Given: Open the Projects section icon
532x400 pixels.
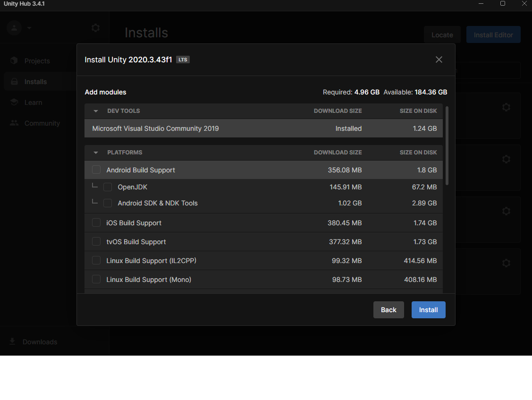Looking at the screenshot, I should point(15,60).
